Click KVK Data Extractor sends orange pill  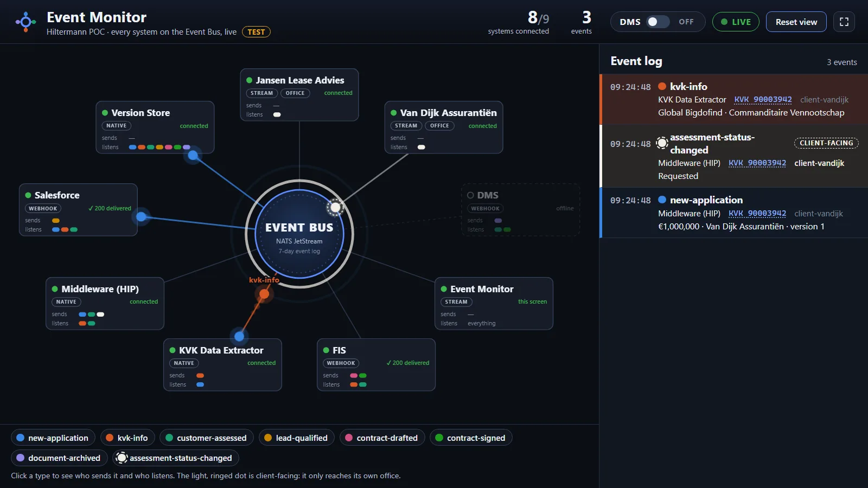point(200,375)
